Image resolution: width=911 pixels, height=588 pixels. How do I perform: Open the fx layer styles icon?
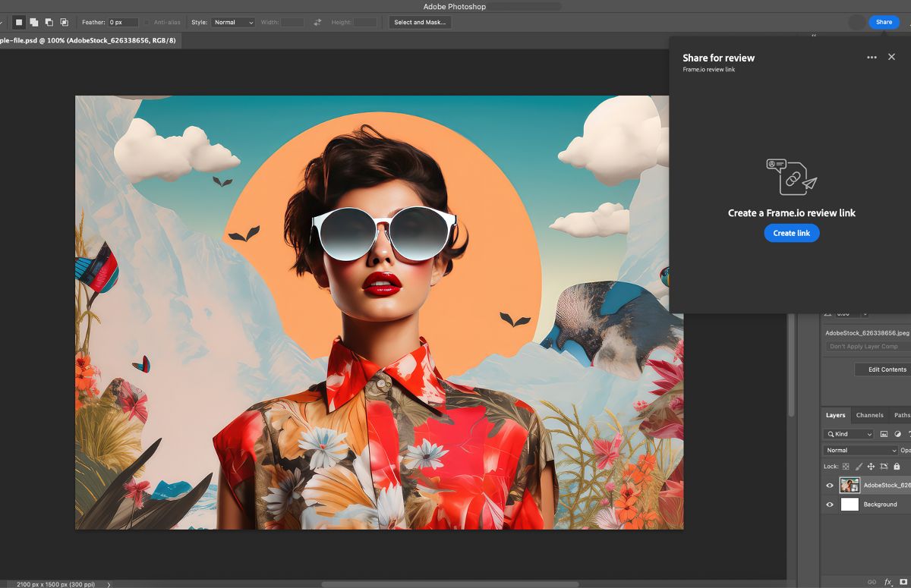(888, 580)
